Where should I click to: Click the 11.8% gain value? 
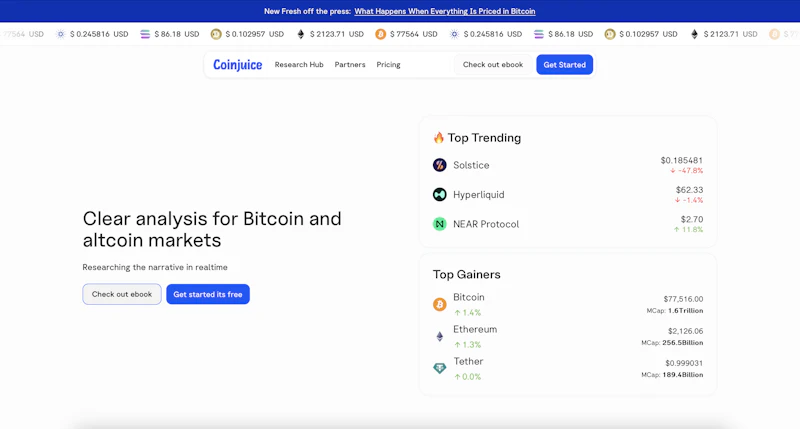point(688,230)
